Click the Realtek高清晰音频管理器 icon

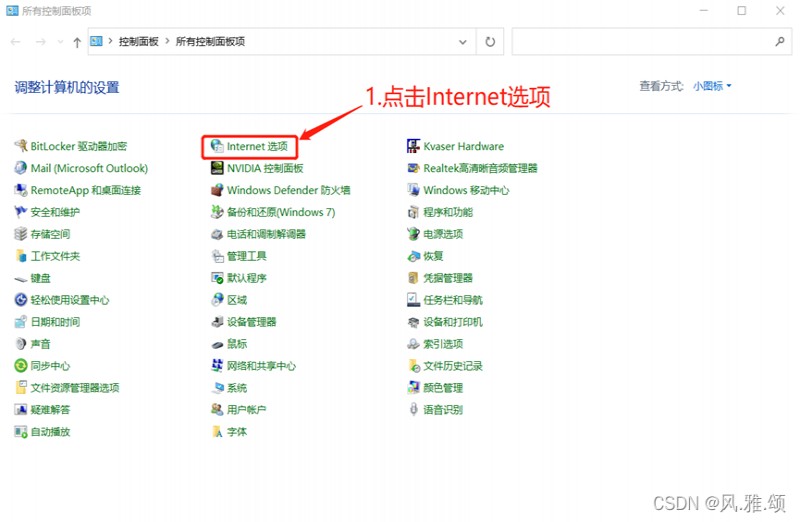[x=413, y=168]
